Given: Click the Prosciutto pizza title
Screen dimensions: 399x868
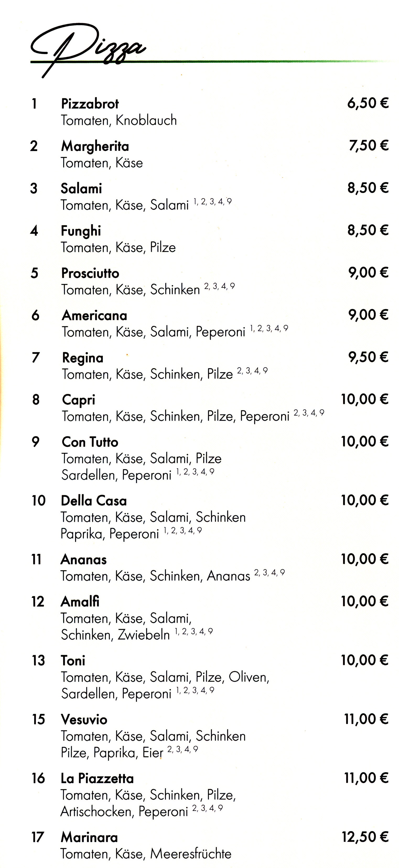Looking at the screenshot, I should click(90, 273).
